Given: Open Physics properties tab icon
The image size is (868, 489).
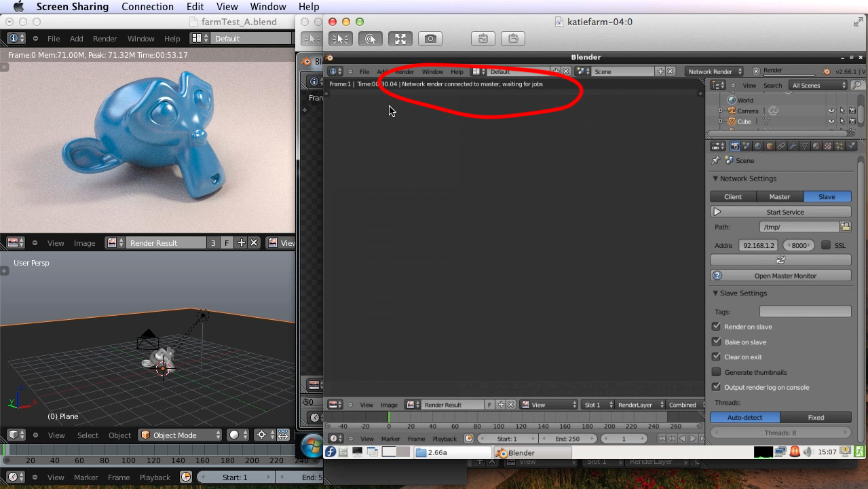Looking at the screenshot, I should tap(851, 146).
